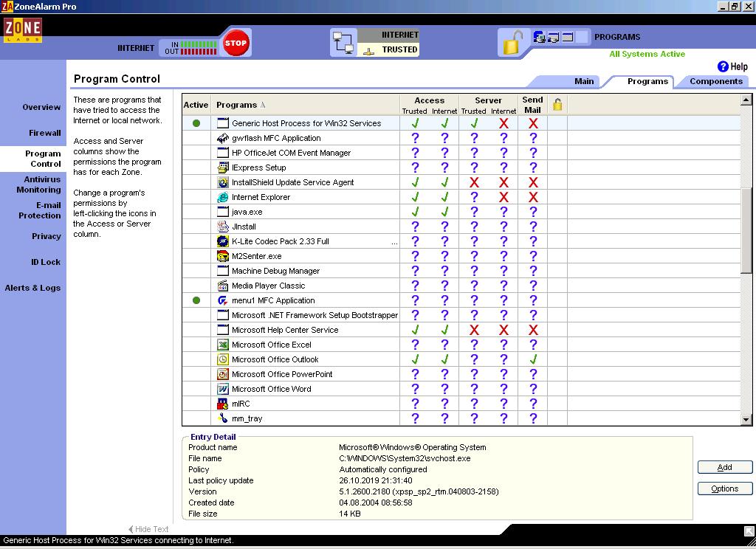Collapse the panel with Hide Text
The width and height of the screenshot is (756, 549).
(x=148, y=529)
